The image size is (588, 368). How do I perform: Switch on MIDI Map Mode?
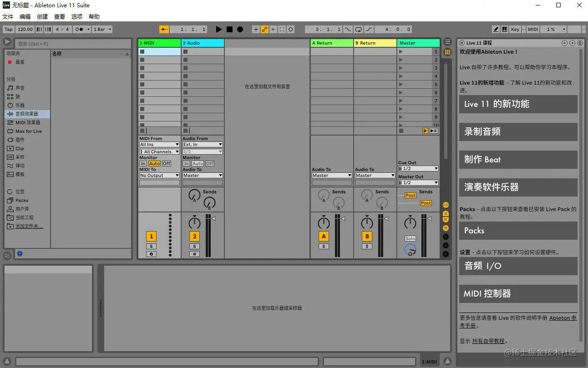pyautogui.click(x=533, y=29)
